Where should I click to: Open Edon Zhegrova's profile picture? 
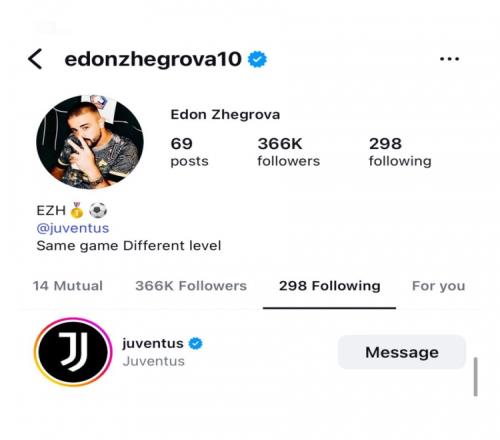tap(90, 142)
